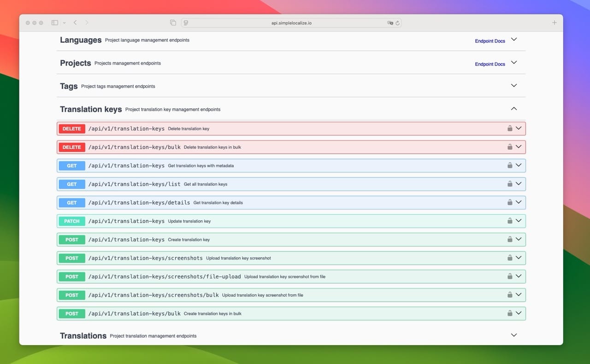Image resolution: width=590 pixels, height=364 pixels.
Task: Click 'Upload translation key screenshot' description
Action: (238, 258)
